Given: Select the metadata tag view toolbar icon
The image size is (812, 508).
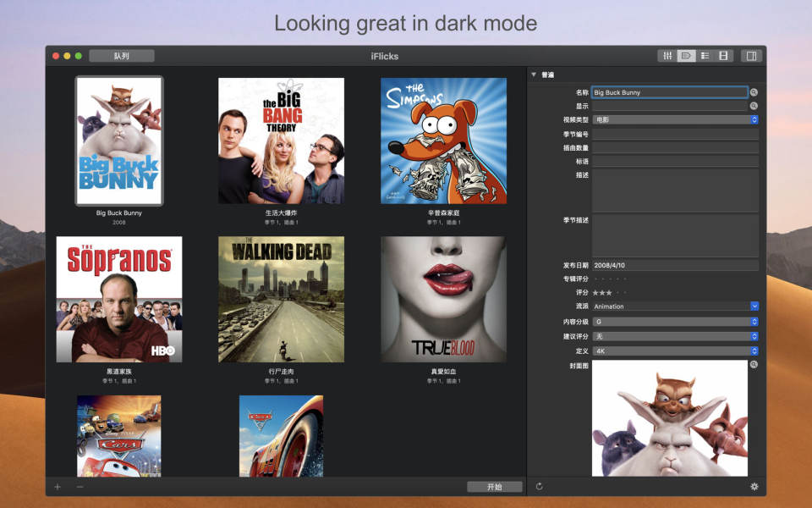Looking at the screenshot, I should point(686,56).
